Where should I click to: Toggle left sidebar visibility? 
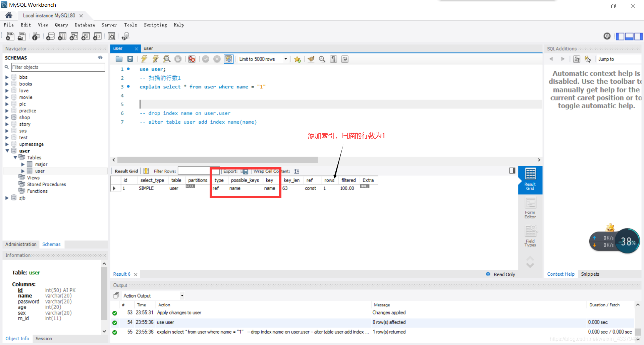coord(620,36)
